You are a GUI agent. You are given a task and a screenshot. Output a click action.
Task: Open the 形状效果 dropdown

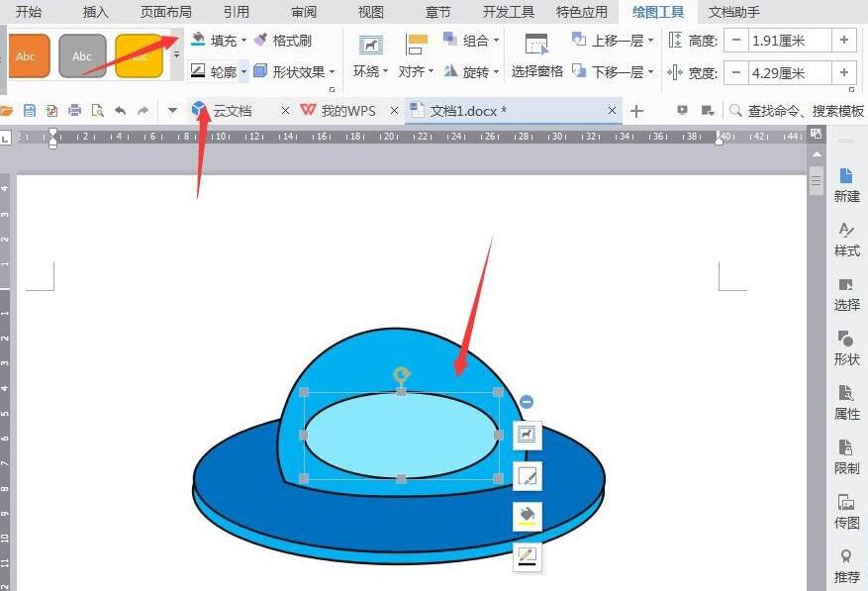click(295, 72)
